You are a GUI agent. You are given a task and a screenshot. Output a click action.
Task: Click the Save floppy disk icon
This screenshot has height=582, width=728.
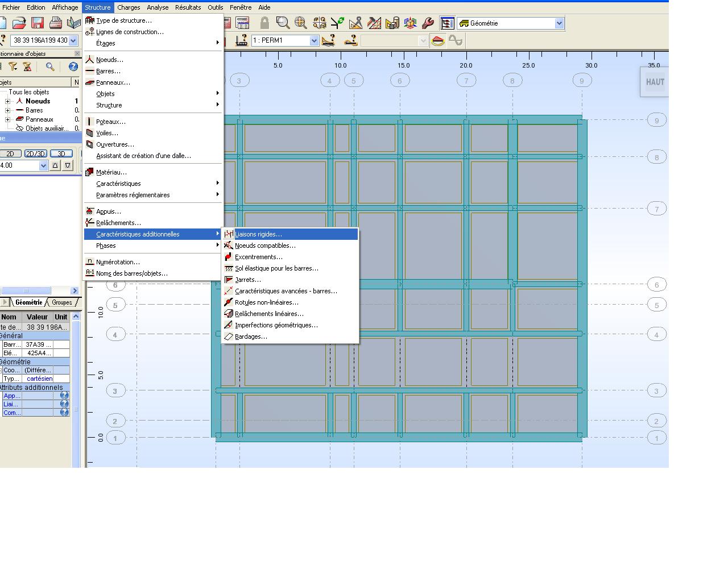tap(38, 23)
